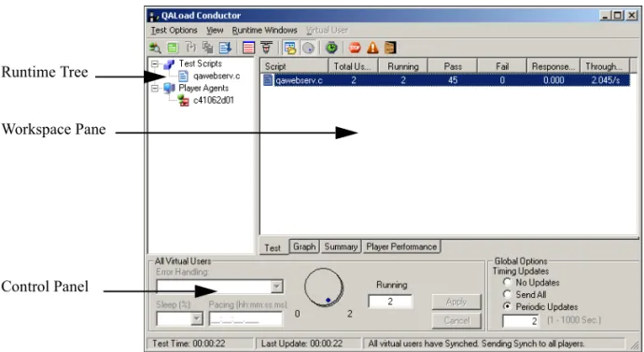Select Send All radio button
Viewport: 644px width, 352px height.
pyautogui.click(x=508, y=294)
